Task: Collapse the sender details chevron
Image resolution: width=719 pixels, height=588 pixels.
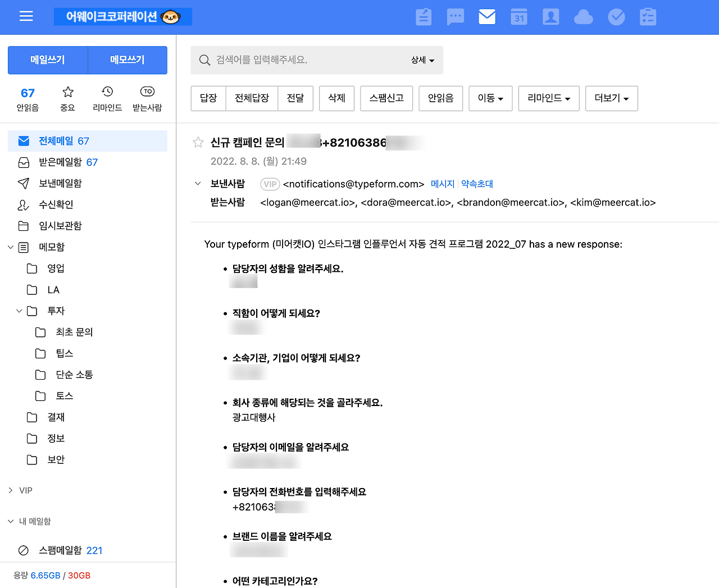Action: (198, 184)
